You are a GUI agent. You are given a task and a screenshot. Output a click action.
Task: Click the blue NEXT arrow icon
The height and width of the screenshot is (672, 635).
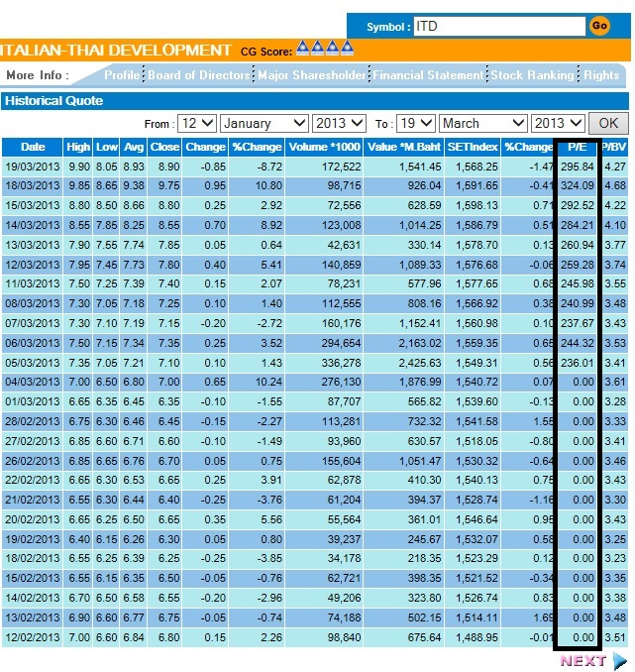point(619,661)
